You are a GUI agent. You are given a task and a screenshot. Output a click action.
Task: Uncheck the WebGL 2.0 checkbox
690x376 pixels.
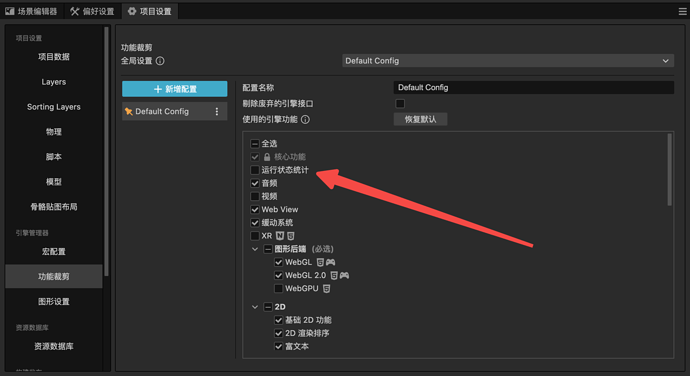(279, 276)
